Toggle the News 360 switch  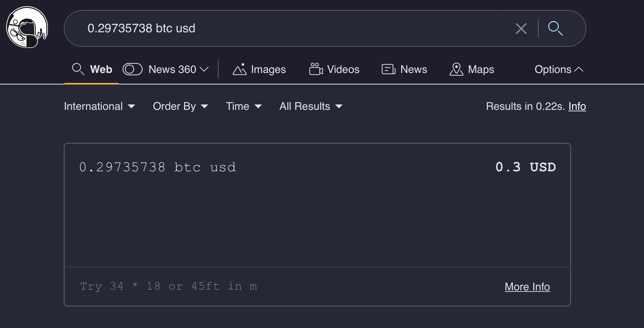click(x=133, y=69)
